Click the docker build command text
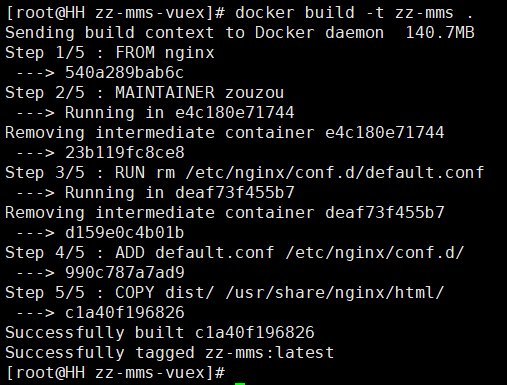Viewport: 507px width, 385px height. [354, 13]
